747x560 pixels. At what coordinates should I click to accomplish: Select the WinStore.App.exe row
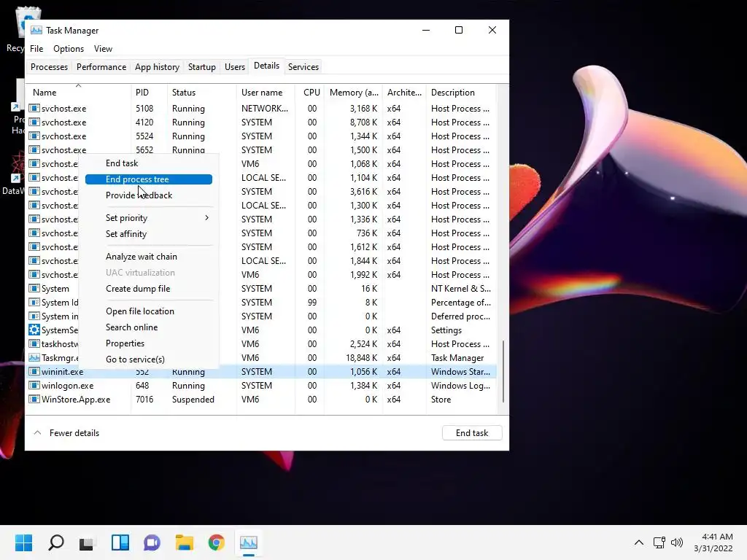tap(262, 399)
